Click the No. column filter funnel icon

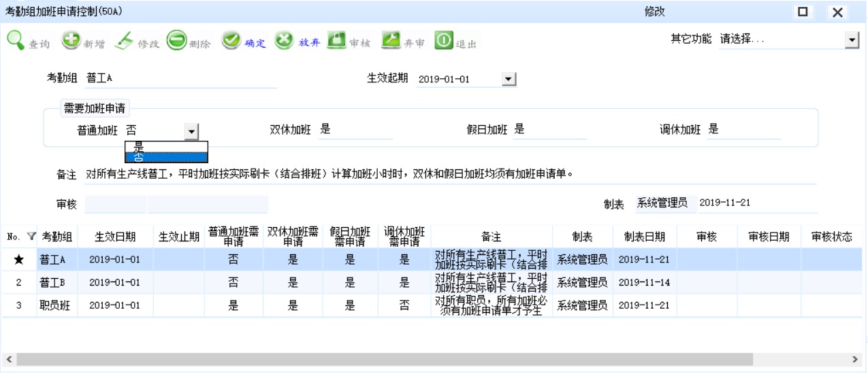point(31,237)
